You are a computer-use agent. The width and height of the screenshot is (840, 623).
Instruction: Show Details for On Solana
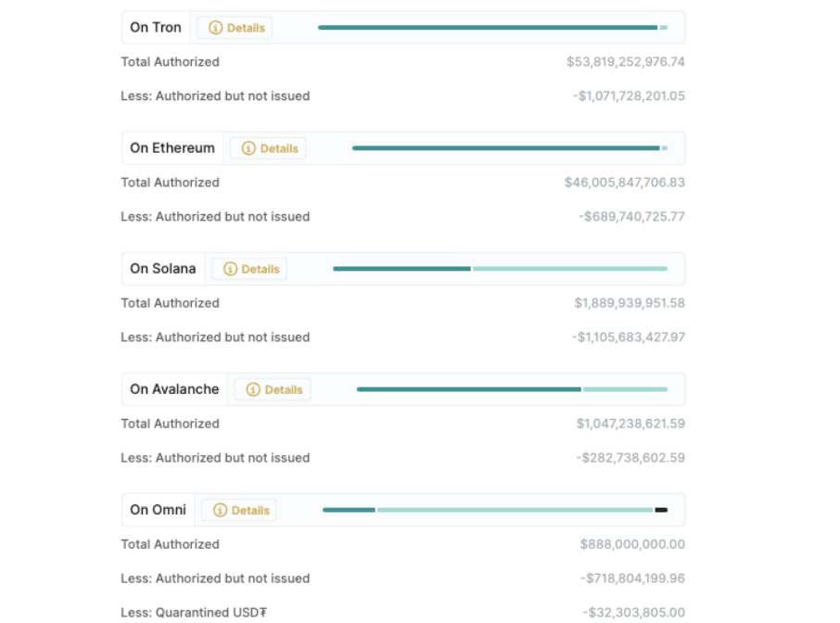(x=260, y=269)
